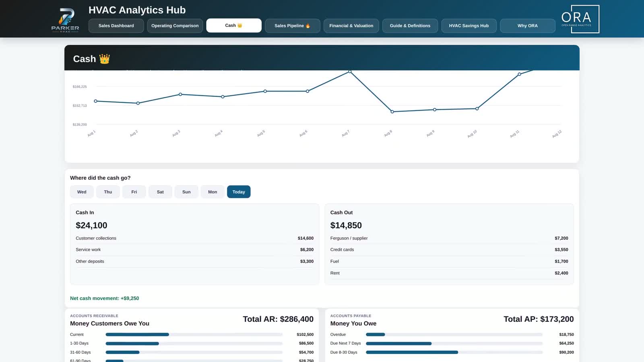644x362 pixels.
Task: Click the Aug 5 chart data point
Action: [x=265, y=91]
